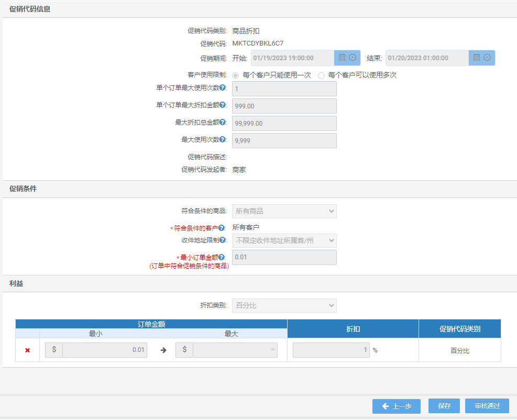Click the discount percentage input field

(331, 350)
